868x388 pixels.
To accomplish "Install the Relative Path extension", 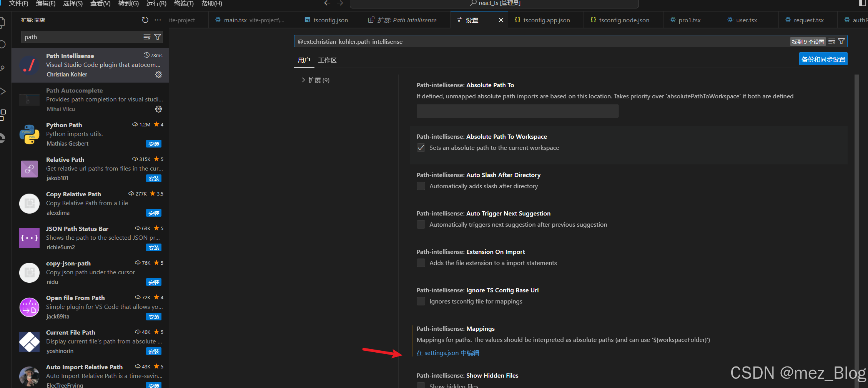I will pos(154,179).
